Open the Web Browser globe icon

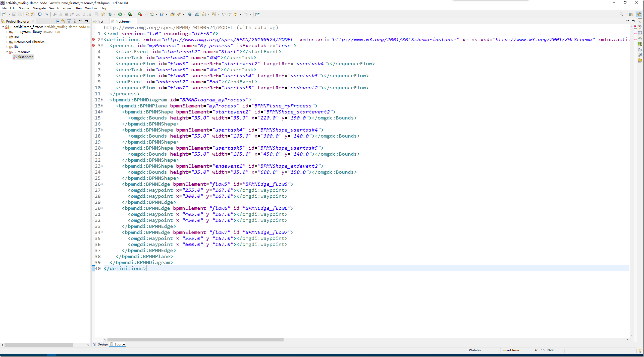pyautogui.click(x=190, y=14)
